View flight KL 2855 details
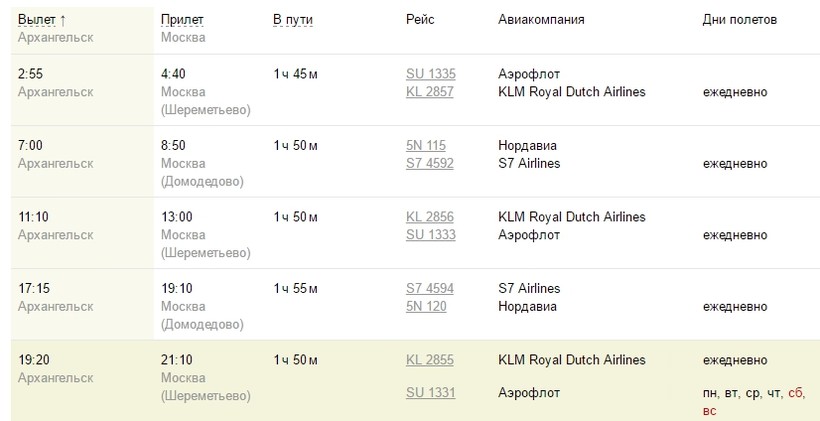Viewport: 820px width, 421px height. coord(429,360)
